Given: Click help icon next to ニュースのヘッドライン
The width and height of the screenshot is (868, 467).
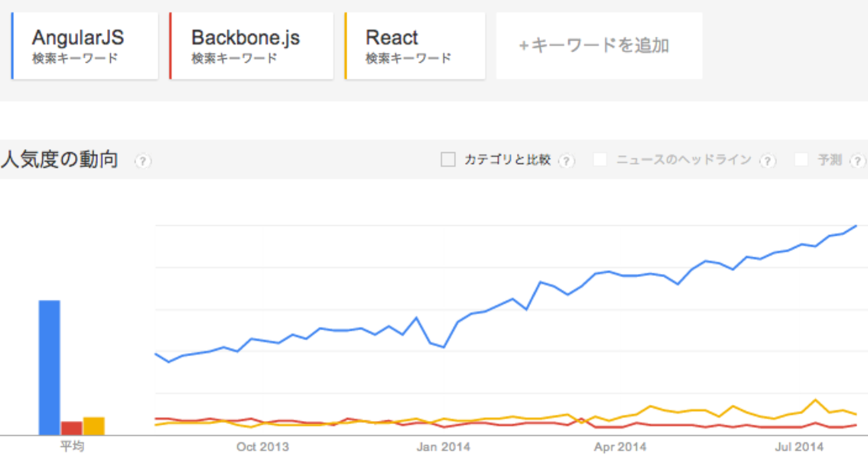Looking at the screenshot, I should click(768, 161).
